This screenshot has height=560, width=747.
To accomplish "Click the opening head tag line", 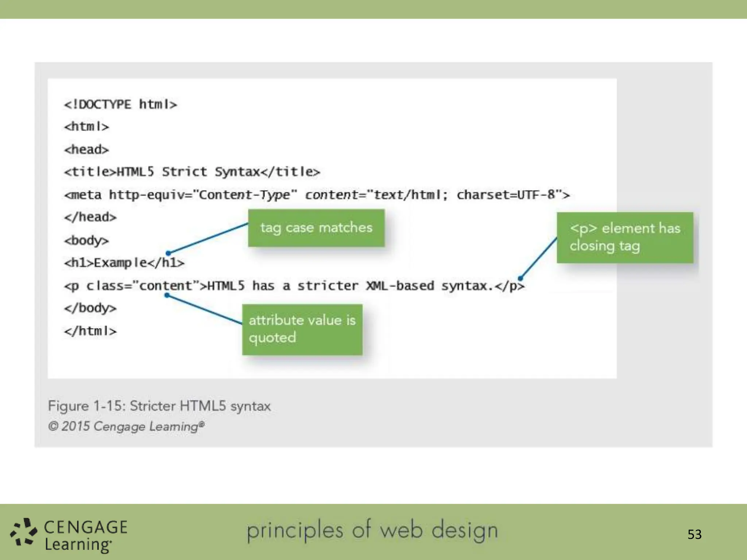I will pos(86,149).
